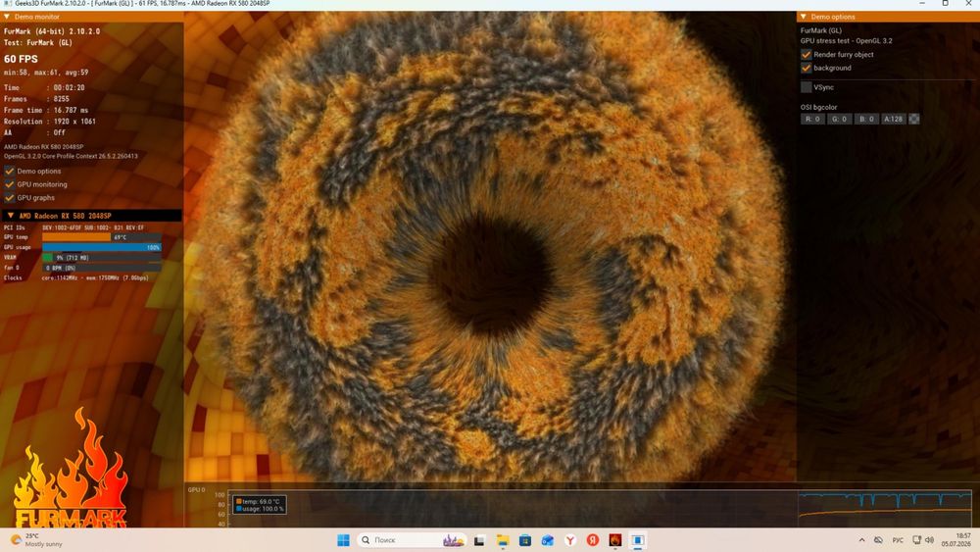Open network status tray icon
Image resolution: width=980 pixels, height=552 pixels.
917,540
